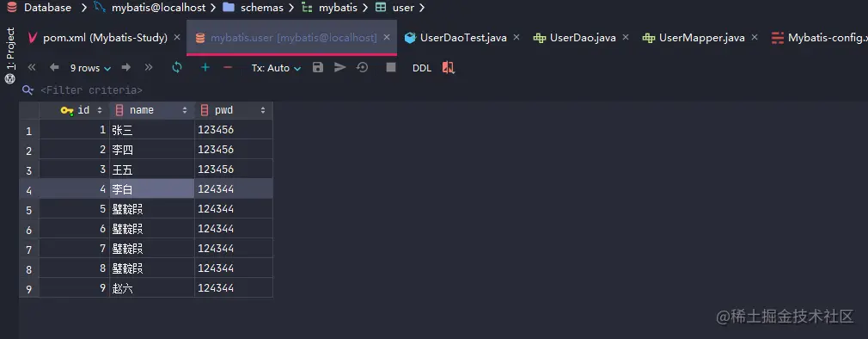Select the name cell in row 6

click(151, 228)
